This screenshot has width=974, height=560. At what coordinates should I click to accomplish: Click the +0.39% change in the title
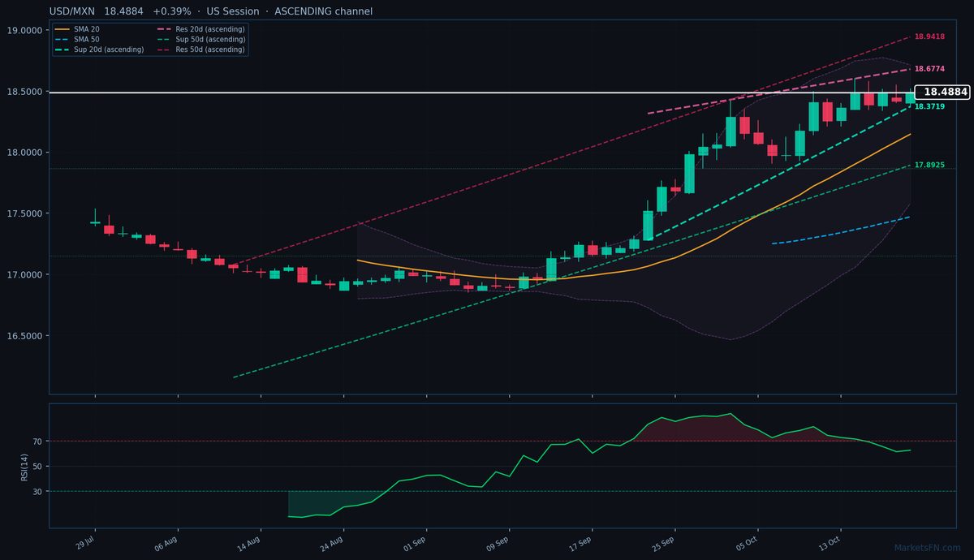(172, 11)
